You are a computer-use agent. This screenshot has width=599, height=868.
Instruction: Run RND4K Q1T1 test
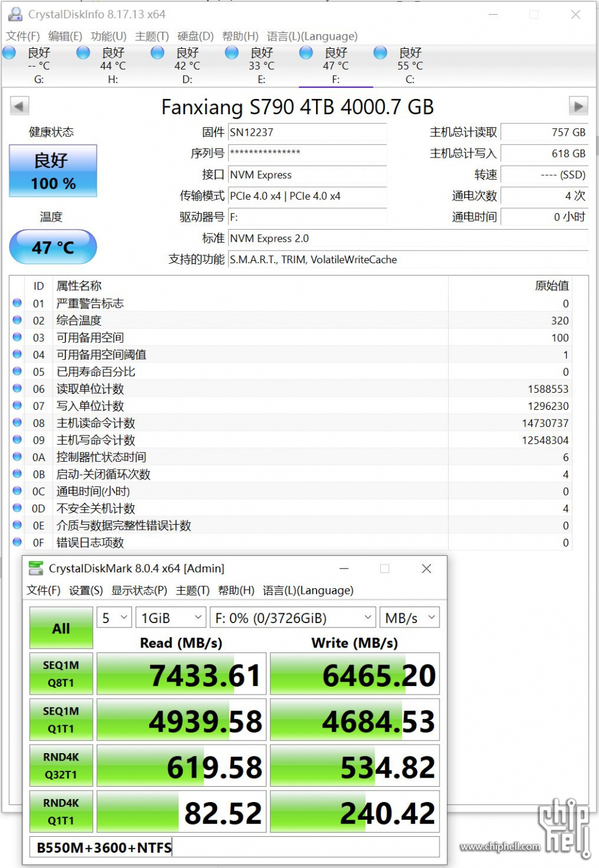61,811
